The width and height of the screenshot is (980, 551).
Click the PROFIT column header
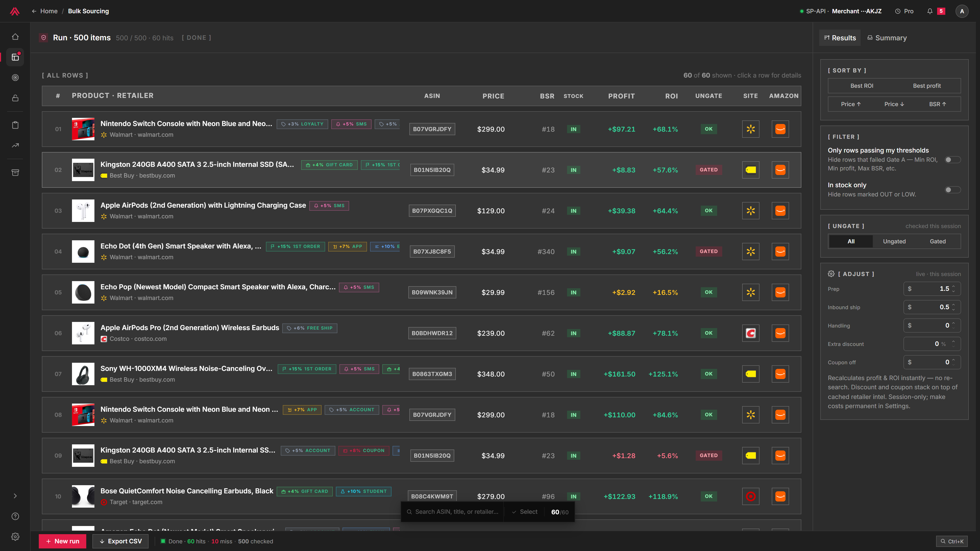(x=621, y=96)
